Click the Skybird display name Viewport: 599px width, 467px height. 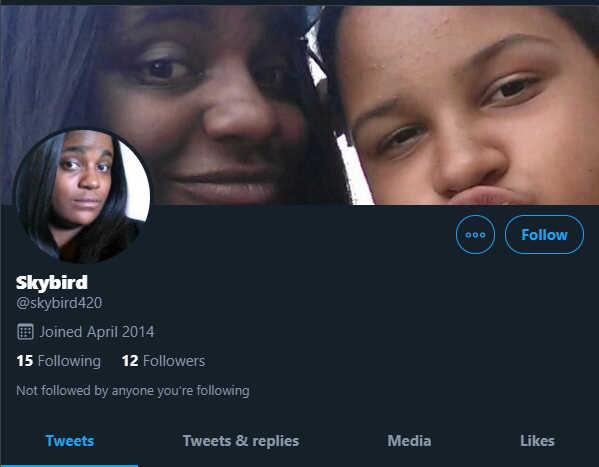pos(52,283)
